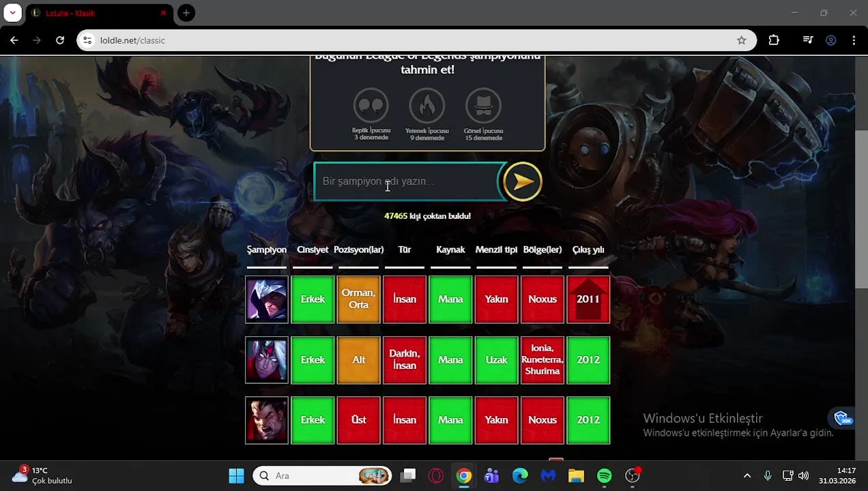
Task: Click the Varus champion portrait
Action: point(267,360)
